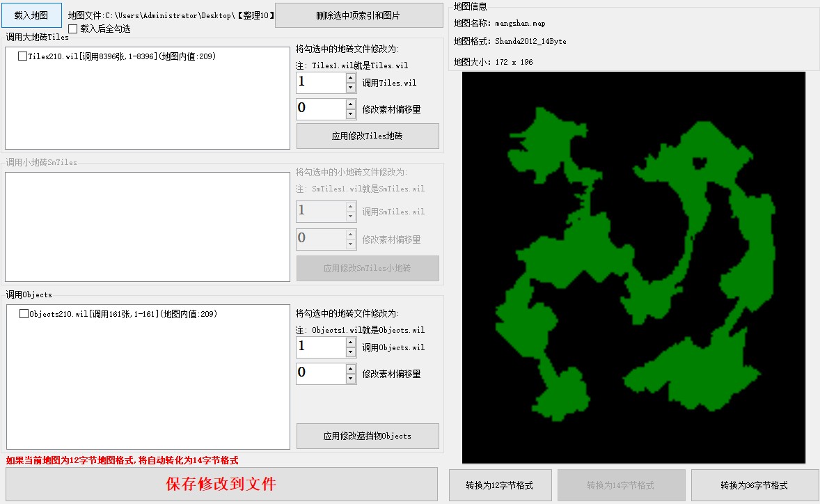Increase the 调用Objects.wil value with up arrow
This screenshot has height=504, width=820.
[351, 342]
